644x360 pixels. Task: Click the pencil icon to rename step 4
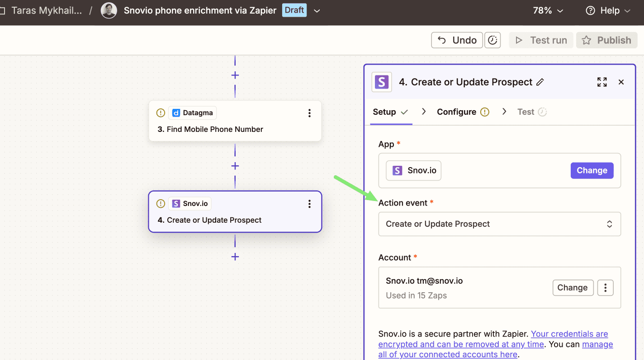[540, 82]
